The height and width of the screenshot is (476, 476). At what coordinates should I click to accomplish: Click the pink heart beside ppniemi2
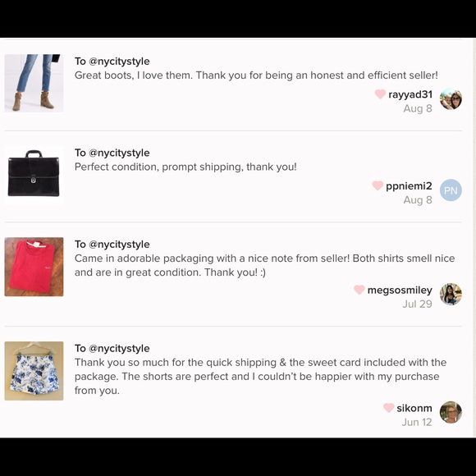(378, 185)
